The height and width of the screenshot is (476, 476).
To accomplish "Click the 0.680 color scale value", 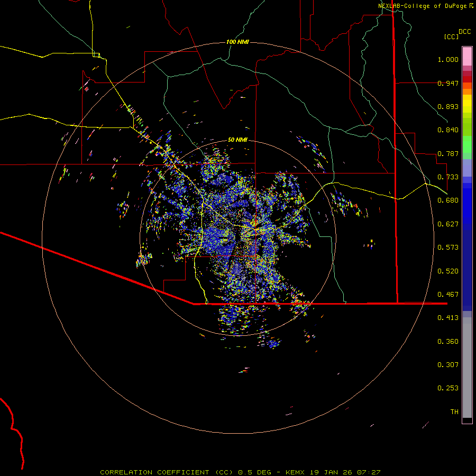I will pyautogui.click(x=448, y=200).
